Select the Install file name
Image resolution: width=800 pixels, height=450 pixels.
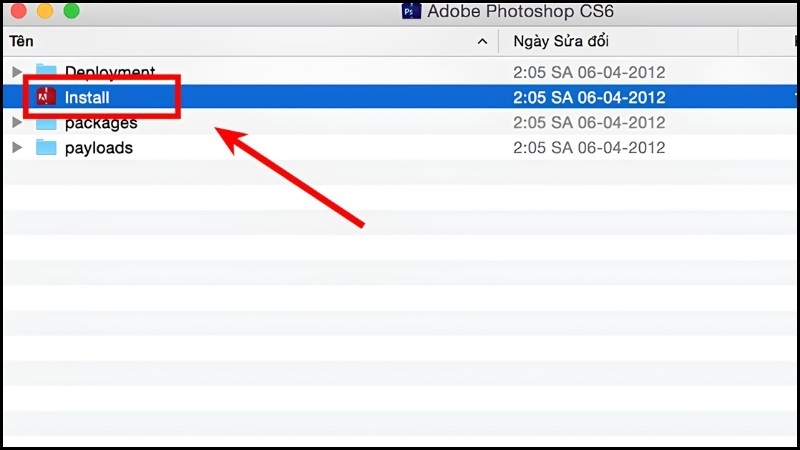click(87, 97)
